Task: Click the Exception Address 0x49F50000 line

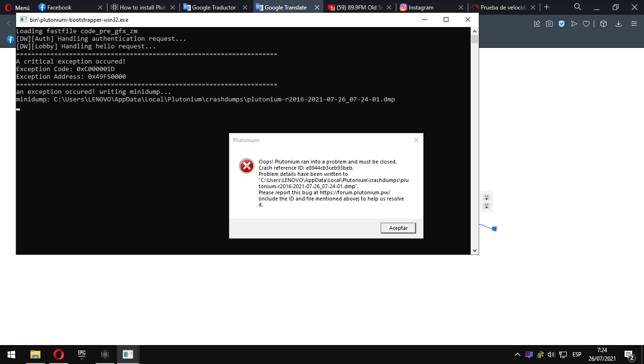Action: pos(71,77)
